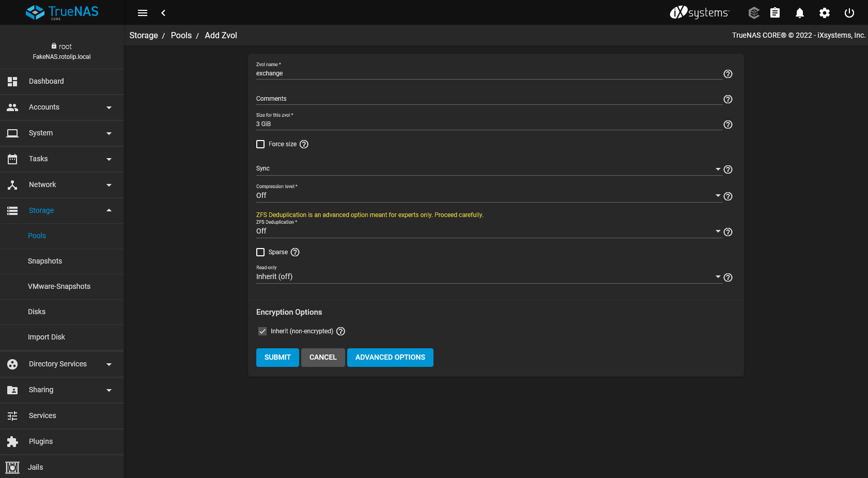
Task: Open the task manager clipboard icon
Action: pos(774,13)
